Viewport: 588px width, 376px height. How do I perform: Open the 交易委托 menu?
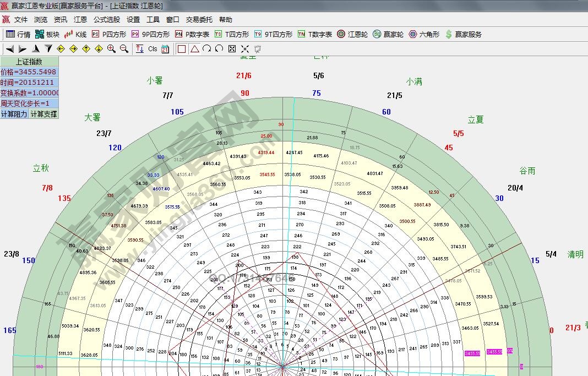(199, 19)
